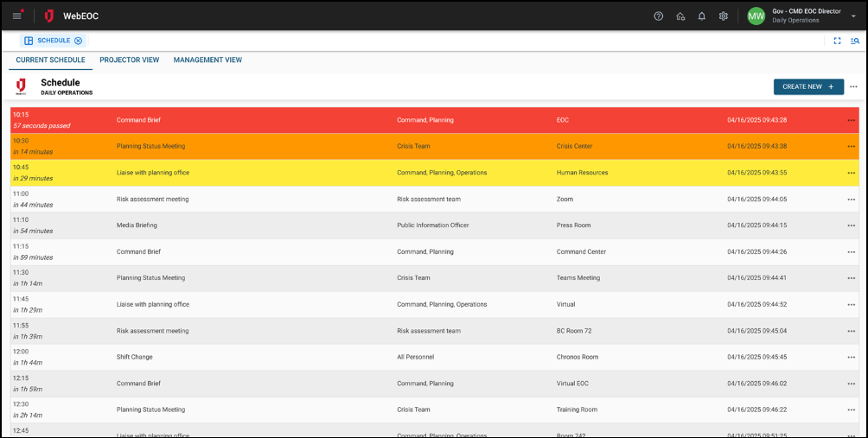The width and height of the screenshot is (868, 438).
Task: Open more options next to Create New
Action: coord(853,86)
